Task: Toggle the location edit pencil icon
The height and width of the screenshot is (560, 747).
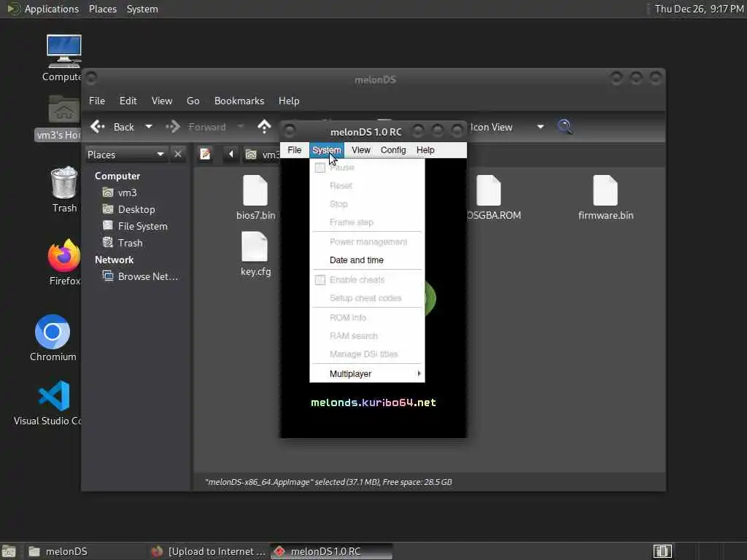Action: [x=205, y=155]
